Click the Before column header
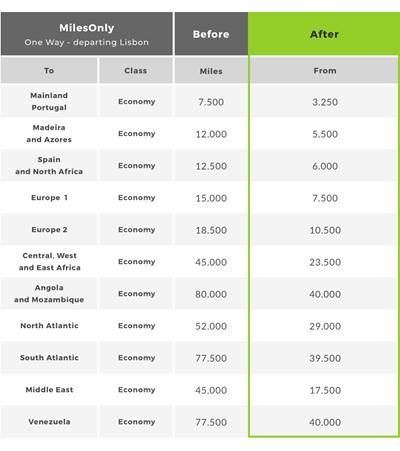The image size is (400, 451). coord(211,34)
